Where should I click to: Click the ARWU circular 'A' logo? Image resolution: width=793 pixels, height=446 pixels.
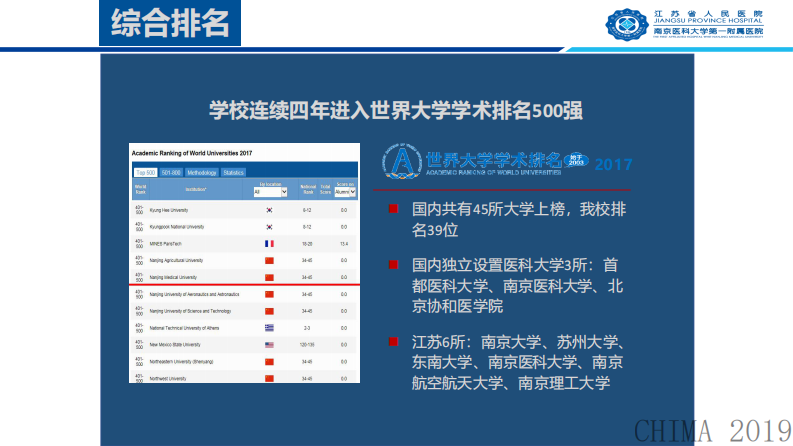(x=402, y=161)
